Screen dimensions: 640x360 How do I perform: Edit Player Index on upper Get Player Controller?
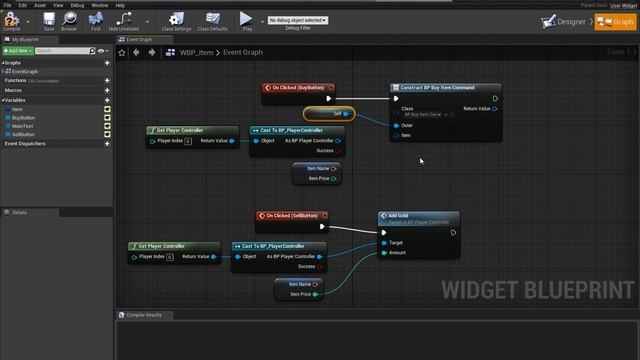(x=188, y=141)
